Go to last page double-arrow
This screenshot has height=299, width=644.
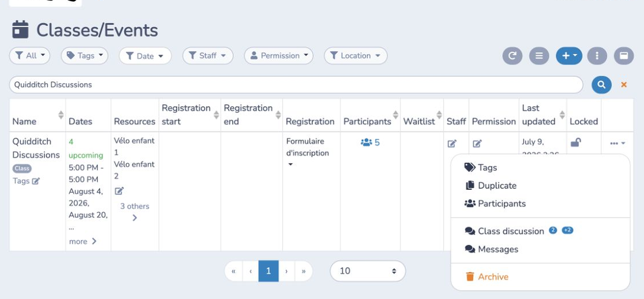304,271
